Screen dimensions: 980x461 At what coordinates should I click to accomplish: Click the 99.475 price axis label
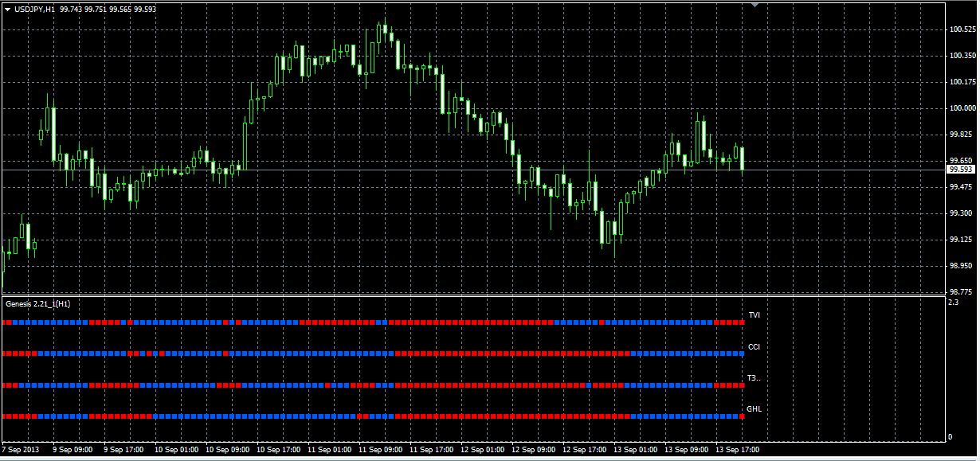(x=962, y=187)
